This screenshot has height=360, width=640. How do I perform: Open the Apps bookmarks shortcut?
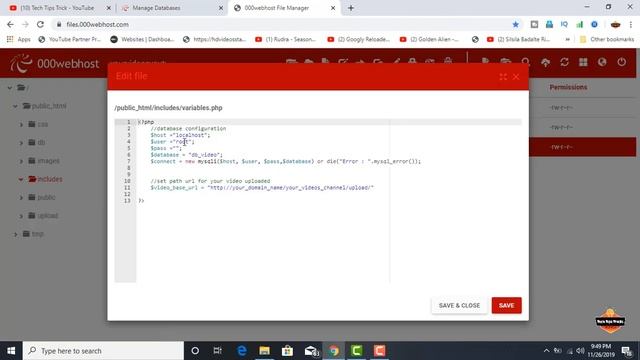pyautogui.click(x=19, y=39)
